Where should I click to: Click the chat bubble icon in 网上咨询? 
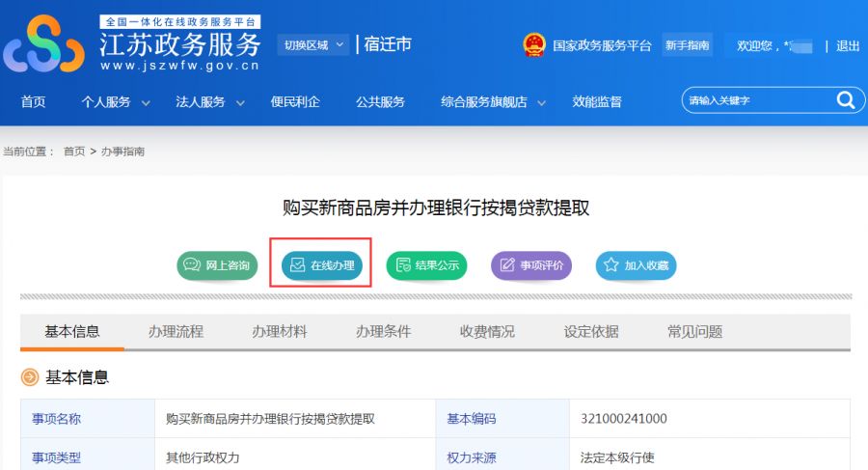coord(192,264)
